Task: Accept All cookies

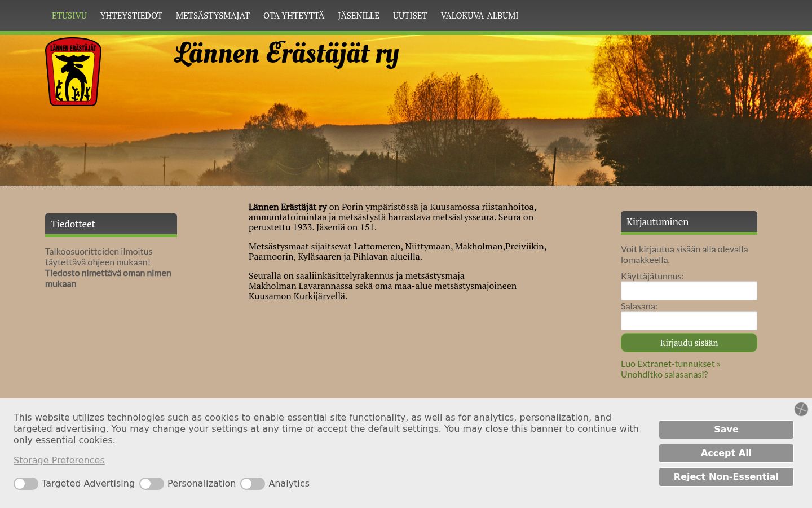Action: [726, 453]
